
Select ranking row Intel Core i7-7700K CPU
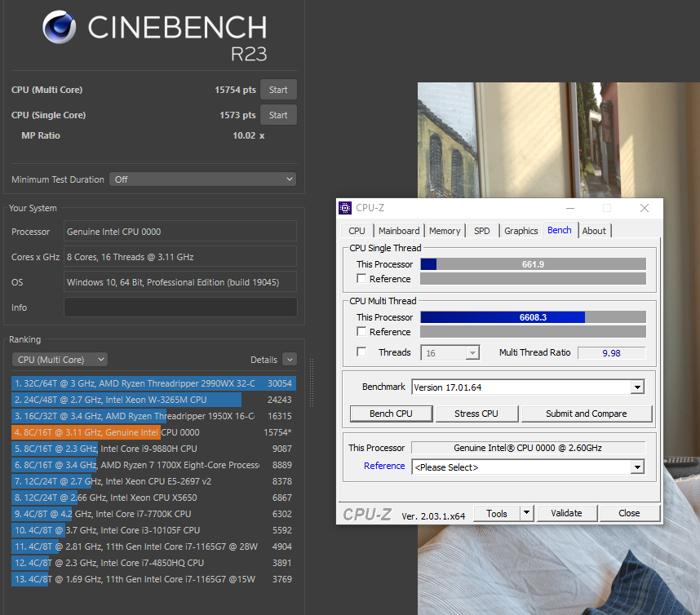click(x=153, y=514)
